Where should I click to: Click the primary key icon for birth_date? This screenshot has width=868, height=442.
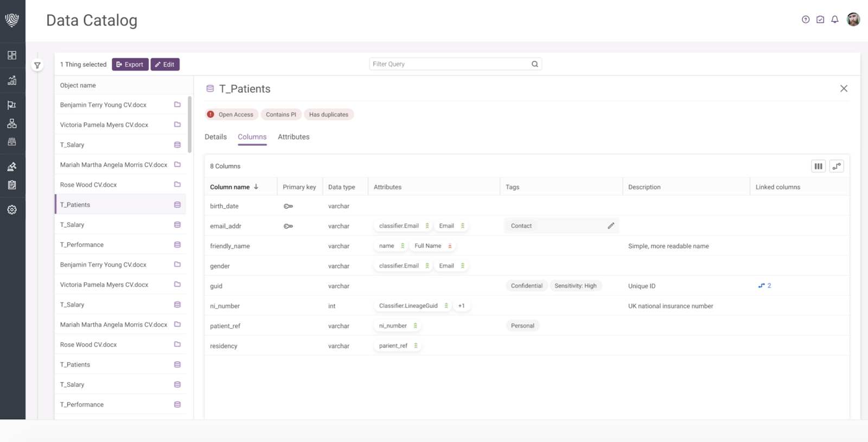click(x=288, y=206)
